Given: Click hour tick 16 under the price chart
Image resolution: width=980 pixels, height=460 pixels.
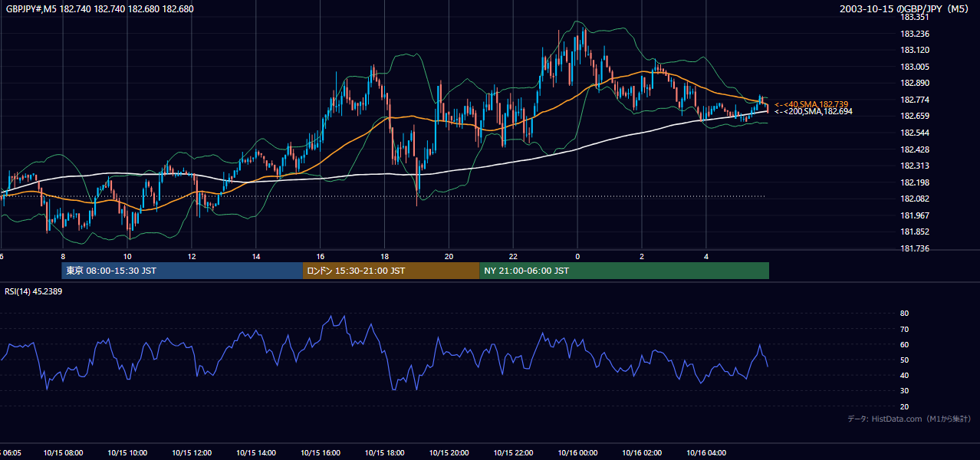Looking at the screenshot, I should 321,257.
